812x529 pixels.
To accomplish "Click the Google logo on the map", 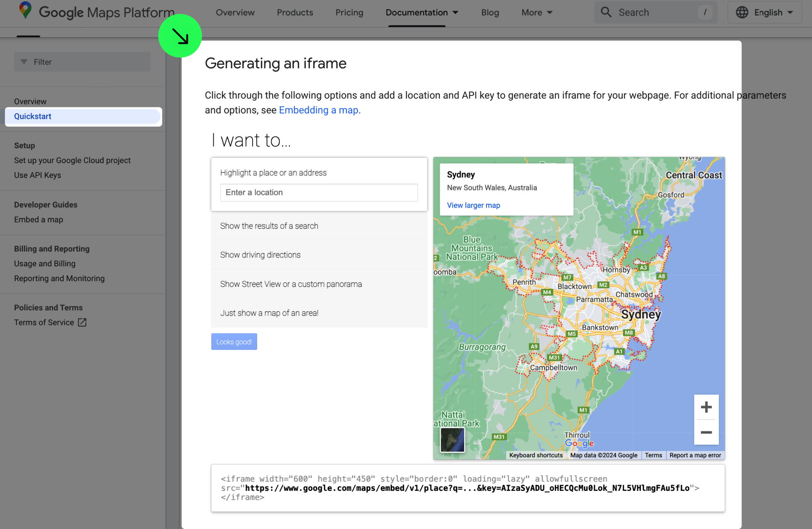I will coord(579,443).
